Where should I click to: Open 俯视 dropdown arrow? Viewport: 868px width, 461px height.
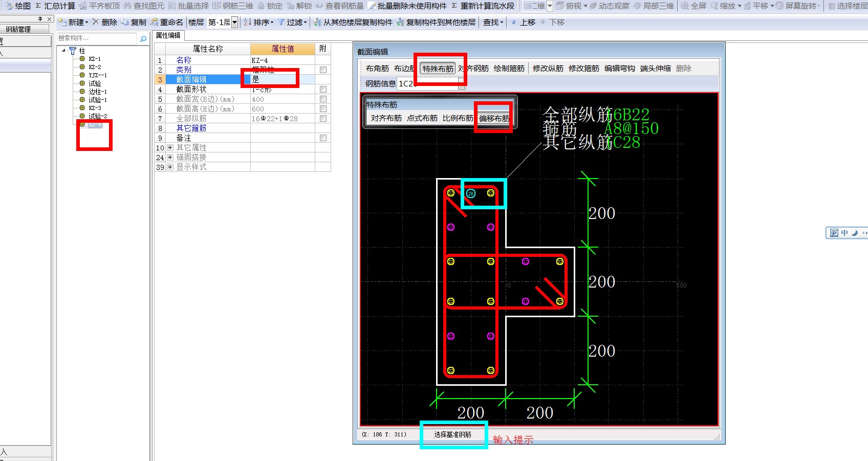coord(585,6)
